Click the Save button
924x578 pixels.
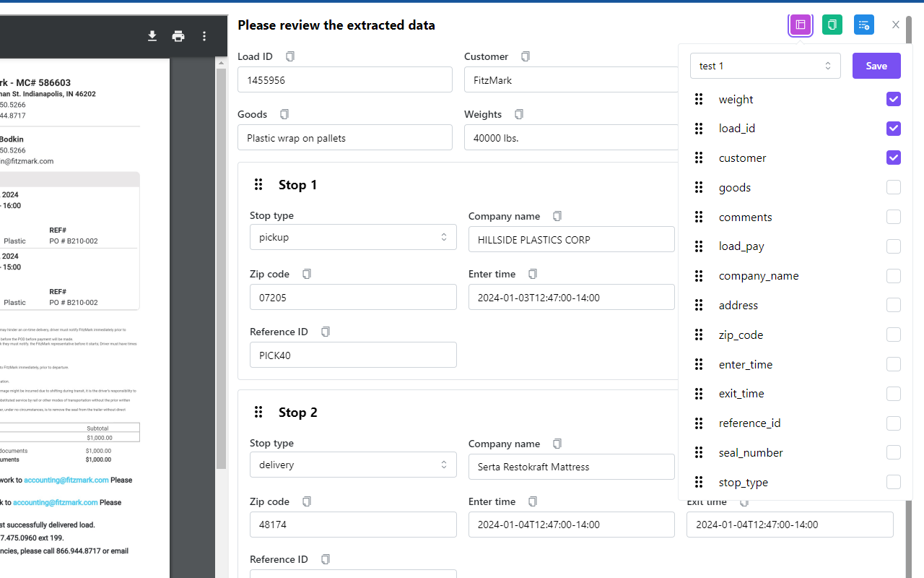[x=876, y=66]
